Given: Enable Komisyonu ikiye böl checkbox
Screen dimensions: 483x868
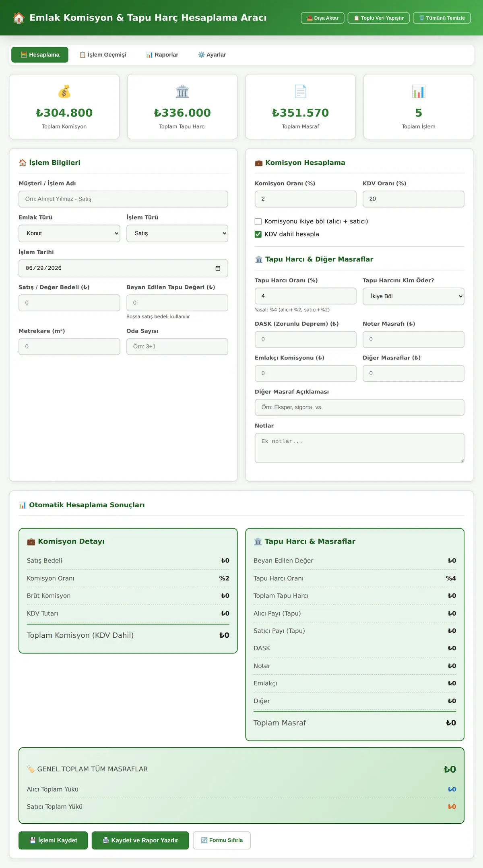Looking at the screenshot, I should [258, 221].
